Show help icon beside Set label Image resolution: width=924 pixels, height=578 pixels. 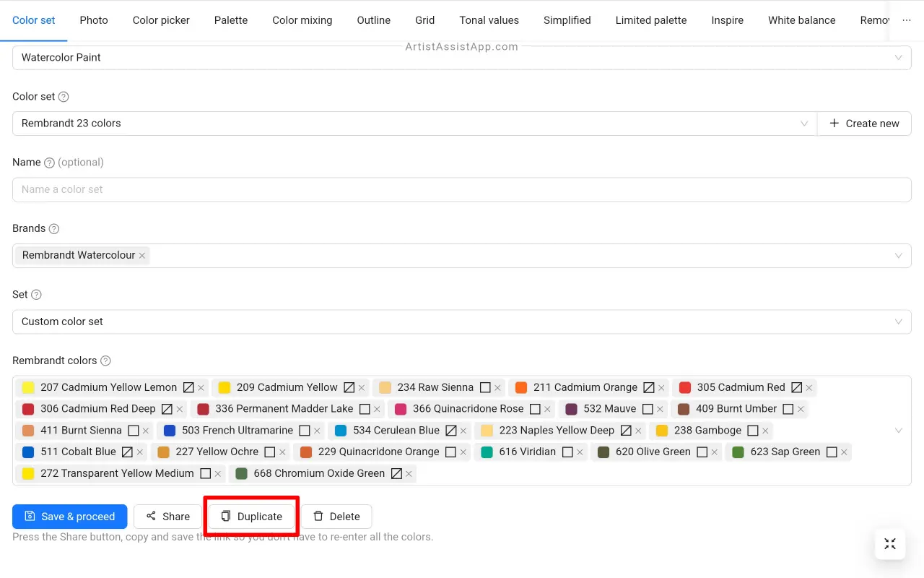(36, 295)
